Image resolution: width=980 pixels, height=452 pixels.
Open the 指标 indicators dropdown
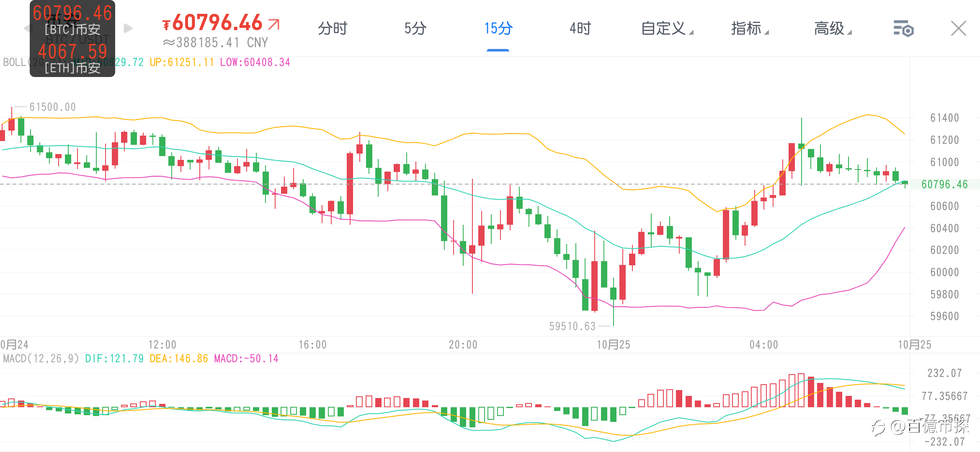[x=750, y=28]
